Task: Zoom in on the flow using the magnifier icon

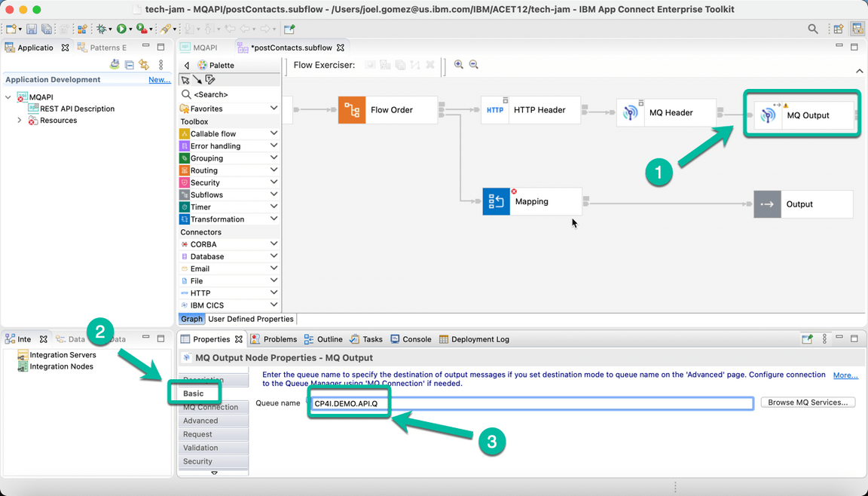Action: point(459,65)
